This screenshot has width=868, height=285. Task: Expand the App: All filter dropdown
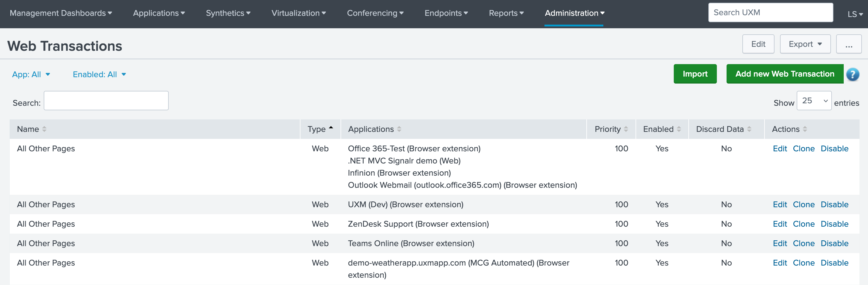[31, 74]
